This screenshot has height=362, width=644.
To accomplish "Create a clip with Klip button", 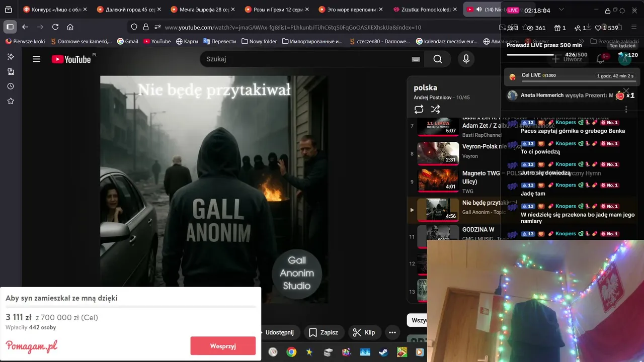I will tap(364, 332).
